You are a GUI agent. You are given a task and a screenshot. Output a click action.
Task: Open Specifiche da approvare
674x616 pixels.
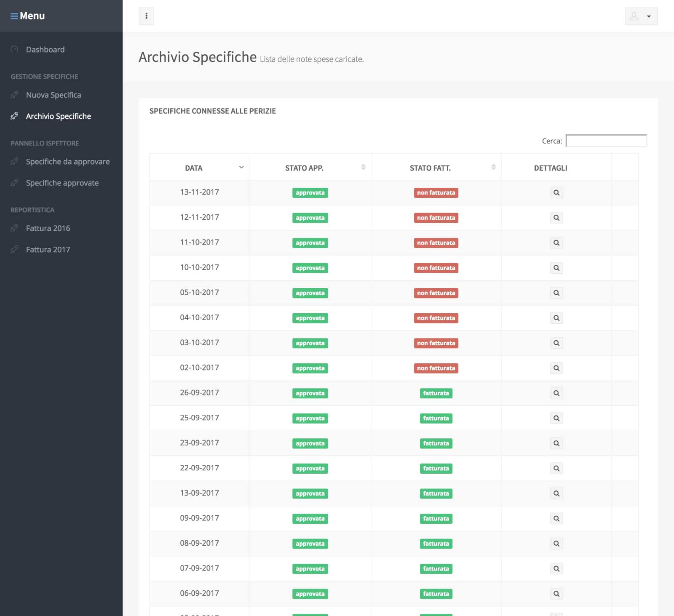pyautogui.click(x=68, y=162)
